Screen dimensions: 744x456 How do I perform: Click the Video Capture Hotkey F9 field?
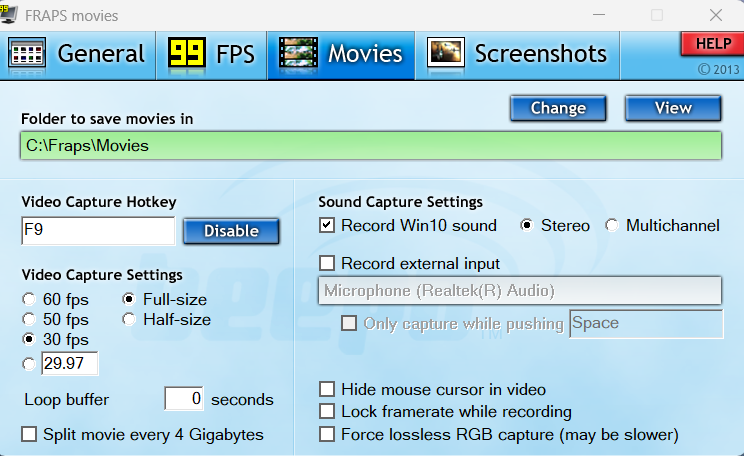pos(98,231)
